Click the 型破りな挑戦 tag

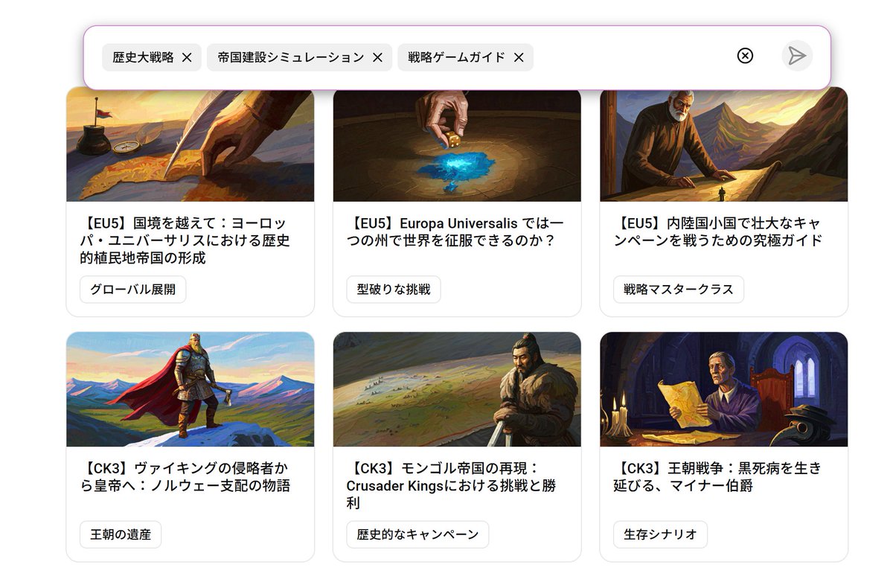tap(394, 290)
